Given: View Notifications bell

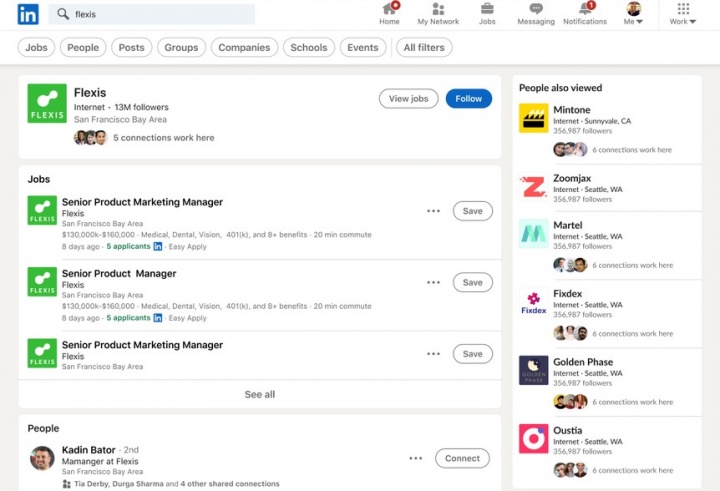Looking at the screenshot, I should (x=585, y=13).
